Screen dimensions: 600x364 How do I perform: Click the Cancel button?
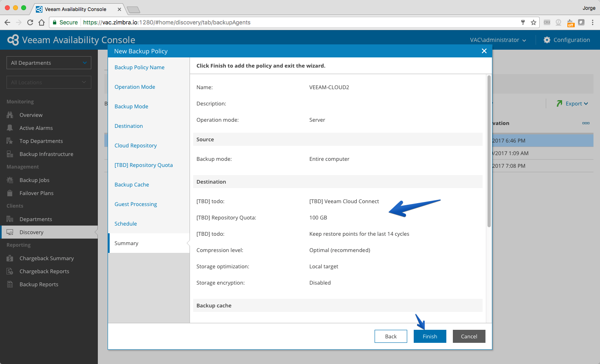(x=469, y=336)
